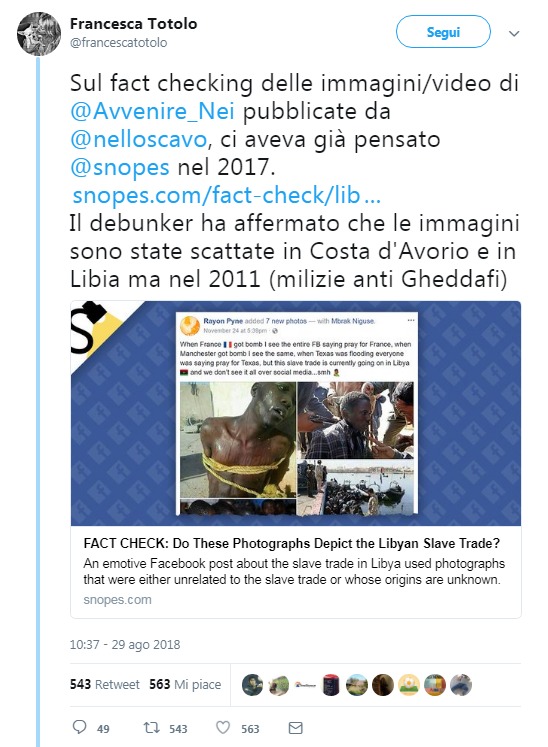View the 543 Retweet list

coord(105,685)
